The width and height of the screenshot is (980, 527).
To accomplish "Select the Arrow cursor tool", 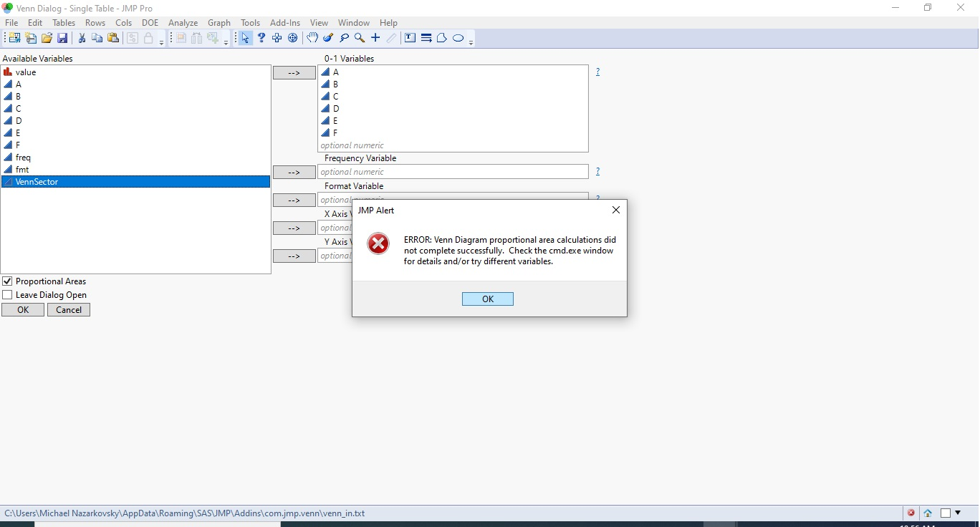I will pos(246,38).
